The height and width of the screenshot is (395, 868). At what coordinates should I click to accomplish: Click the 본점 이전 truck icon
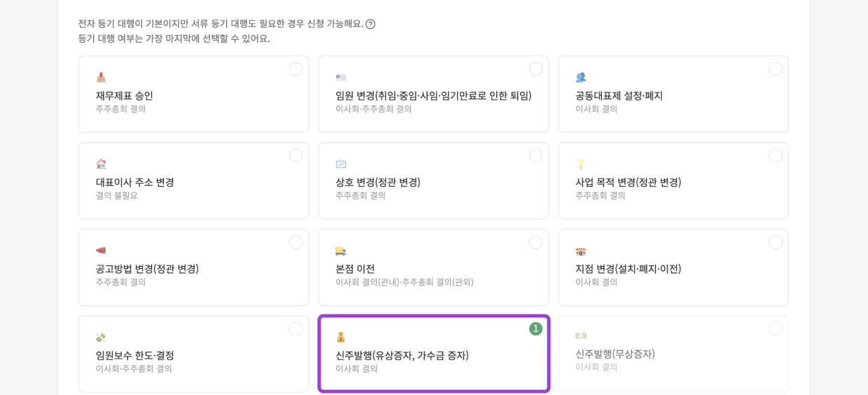point(341,250)
